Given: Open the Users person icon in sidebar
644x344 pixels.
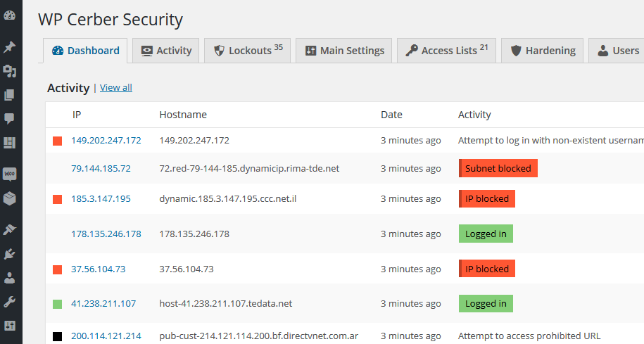Looking at the screenshot, I should 9,278.
